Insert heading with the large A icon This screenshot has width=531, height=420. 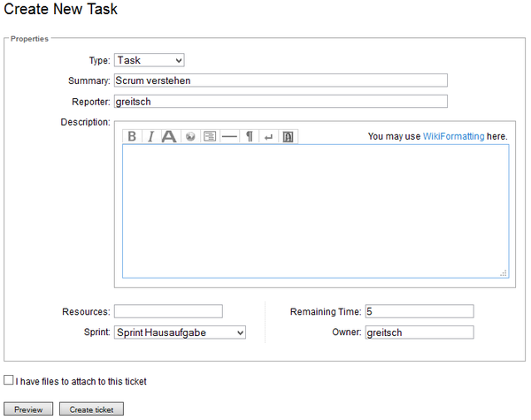pyautogui.click(x=169, y=136)
